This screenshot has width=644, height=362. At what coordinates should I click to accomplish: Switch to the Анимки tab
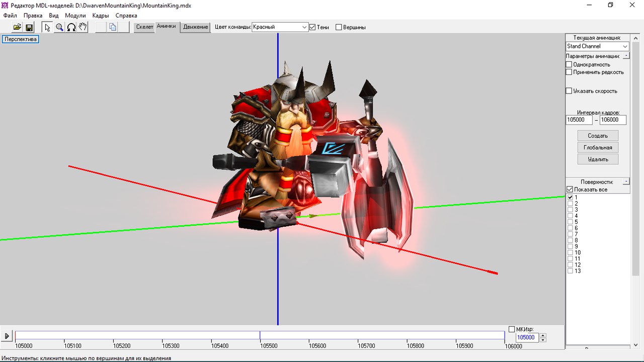[166, 26]
